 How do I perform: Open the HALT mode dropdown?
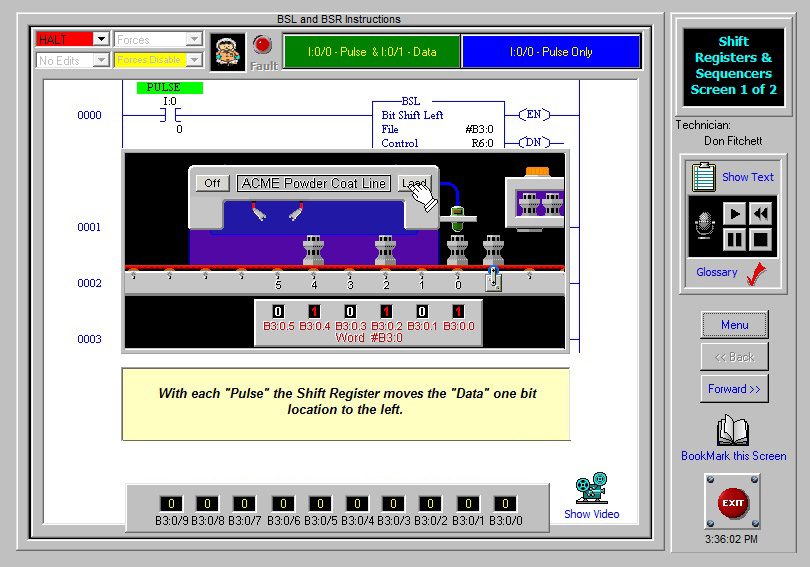(100, 39)
